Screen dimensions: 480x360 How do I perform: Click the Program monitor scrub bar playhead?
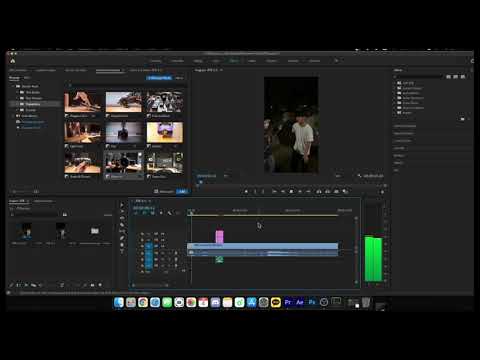200,182
